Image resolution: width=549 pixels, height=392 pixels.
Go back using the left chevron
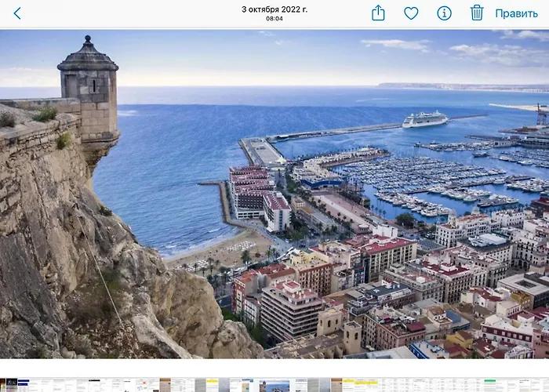coord(17,13)
